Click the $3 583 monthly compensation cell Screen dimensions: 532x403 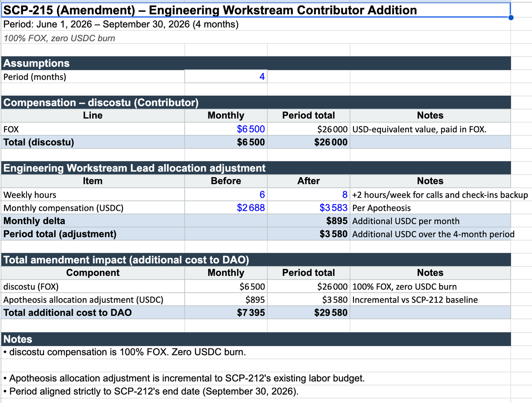pyautogui.click(x=309, y=208)
